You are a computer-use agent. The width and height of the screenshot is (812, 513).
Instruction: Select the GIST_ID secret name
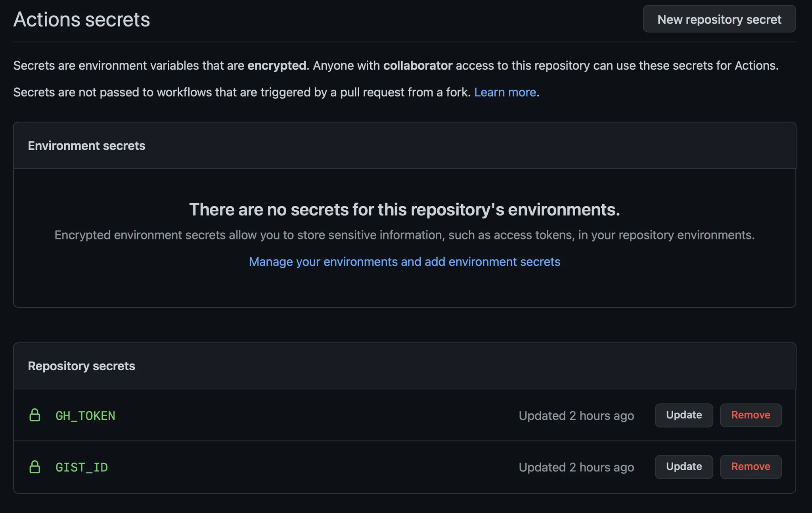pyautogui.click(x=82, y=467)
